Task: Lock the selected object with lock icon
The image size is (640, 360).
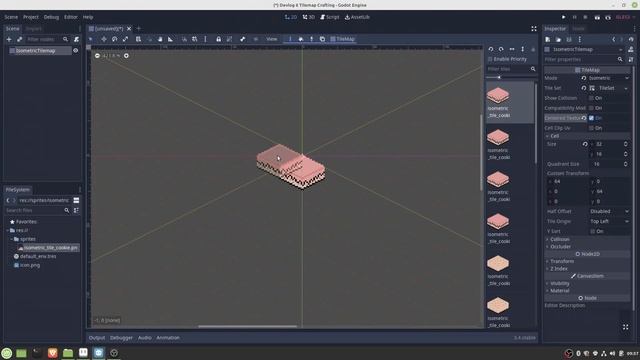Action: (x=218, y=39)
